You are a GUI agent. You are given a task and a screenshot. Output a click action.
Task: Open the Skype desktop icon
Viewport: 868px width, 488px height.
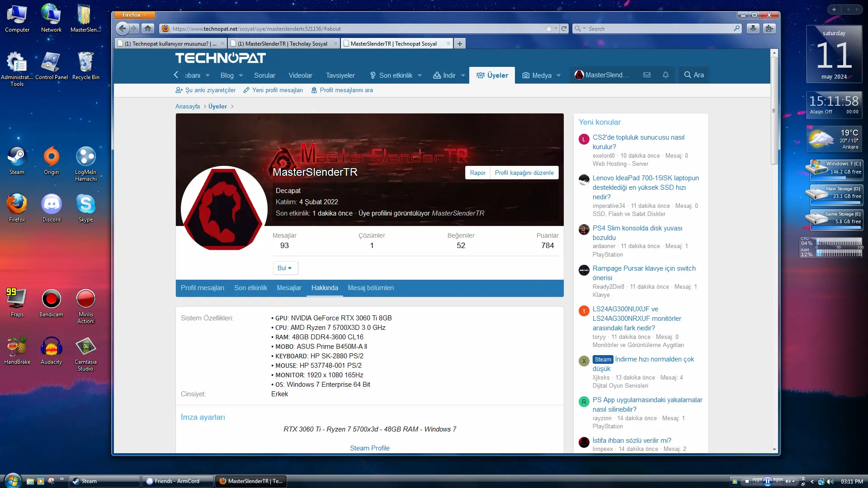click(x=85, y=208)
